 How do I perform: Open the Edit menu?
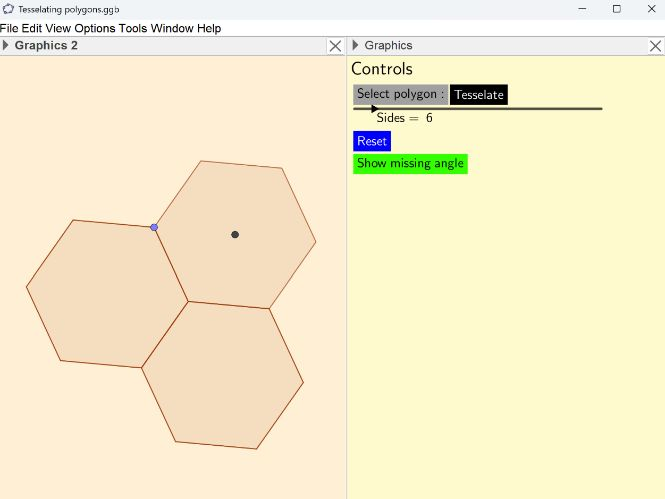31,28
